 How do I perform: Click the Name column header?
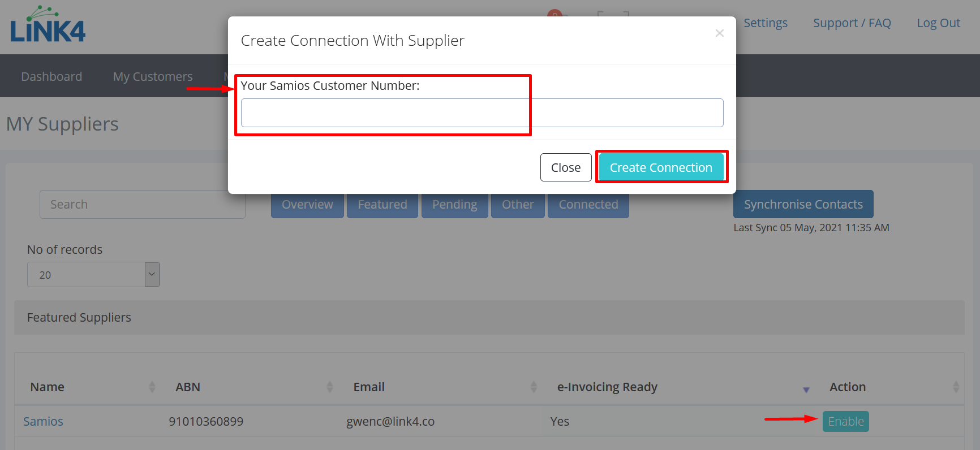pyautogui.click(x=48, y=387)
